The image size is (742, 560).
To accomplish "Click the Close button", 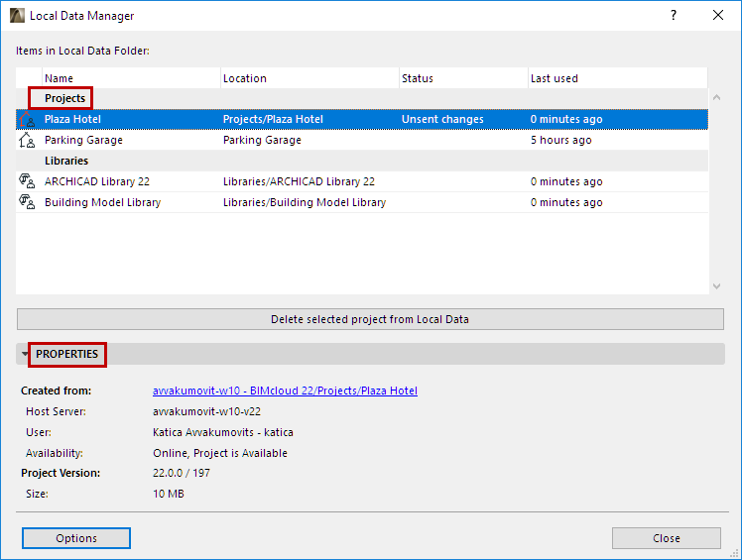I will click(667, 538).
